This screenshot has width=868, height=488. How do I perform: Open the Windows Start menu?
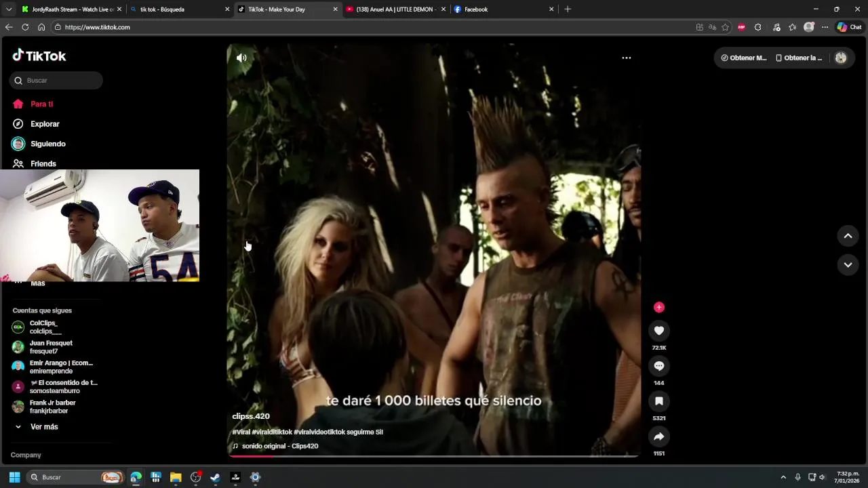(14, 477)
